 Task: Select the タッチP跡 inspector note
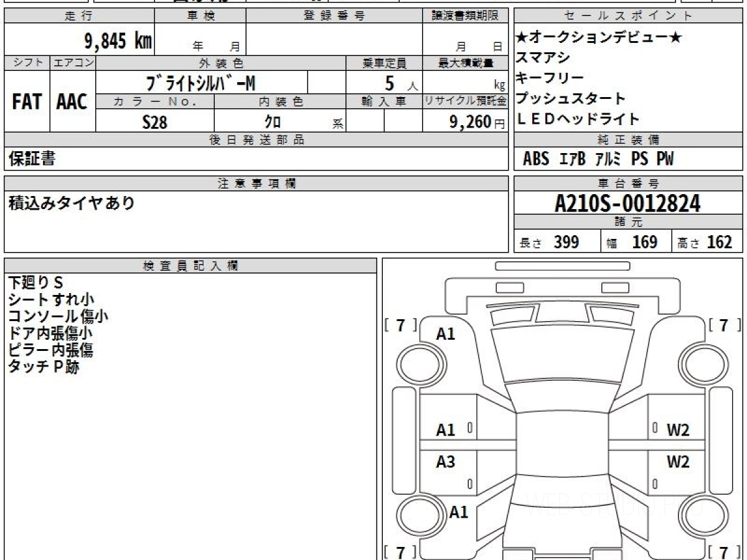pyautogui.click(x=44, y=367)
